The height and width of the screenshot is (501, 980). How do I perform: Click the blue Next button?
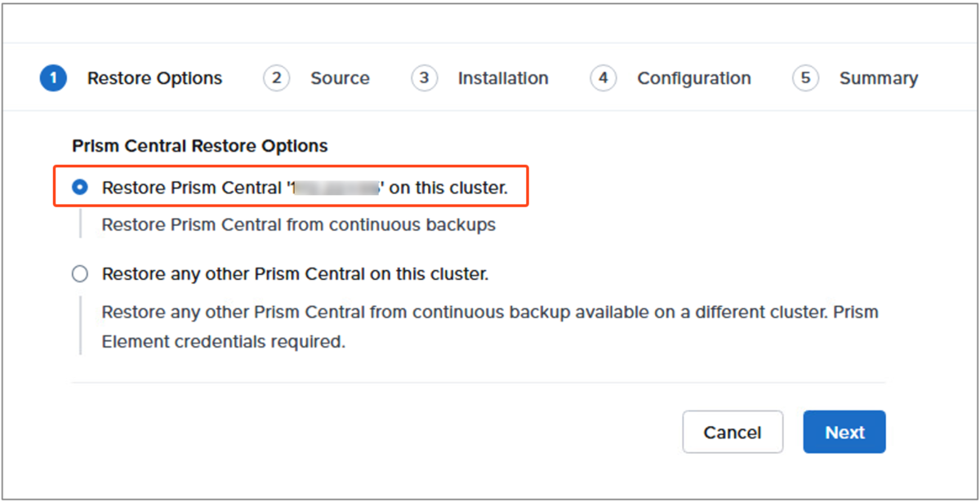coord(844,432)
